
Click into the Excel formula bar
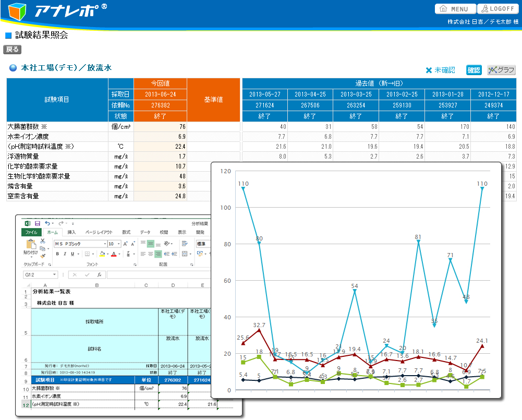[x=159, y=275]
